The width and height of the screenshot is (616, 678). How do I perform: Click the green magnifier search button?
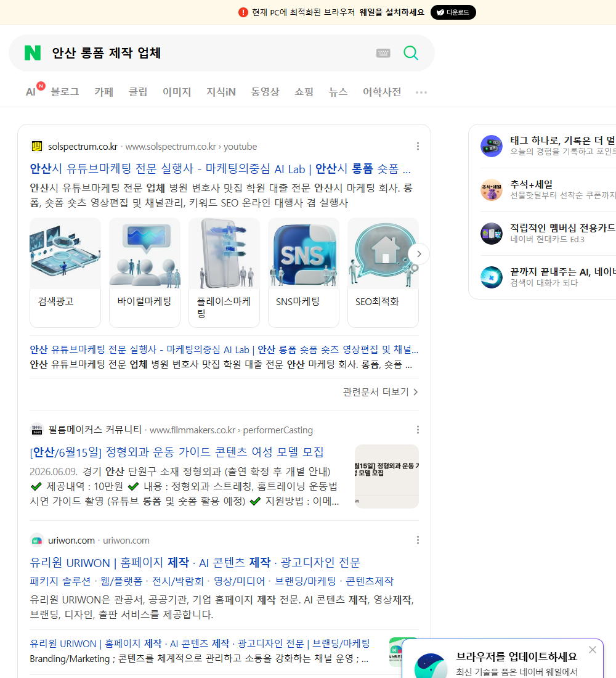coord(411,53)
